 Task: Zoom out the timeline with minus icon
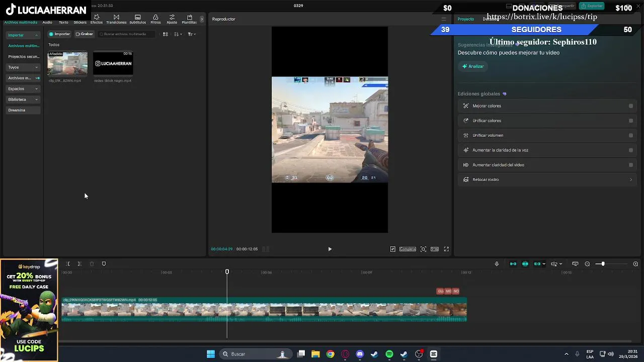[x=587, y=264]
